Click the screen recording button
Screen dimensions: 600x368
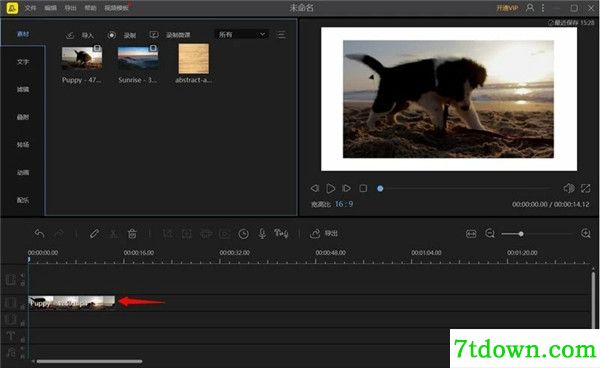(170, 35)
